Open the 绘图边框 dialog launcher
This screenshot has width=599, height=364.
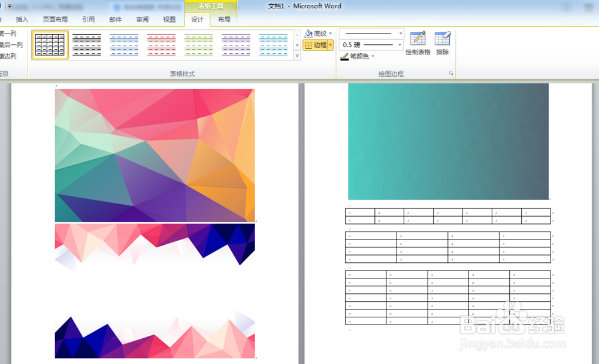[x=451, y=74]
